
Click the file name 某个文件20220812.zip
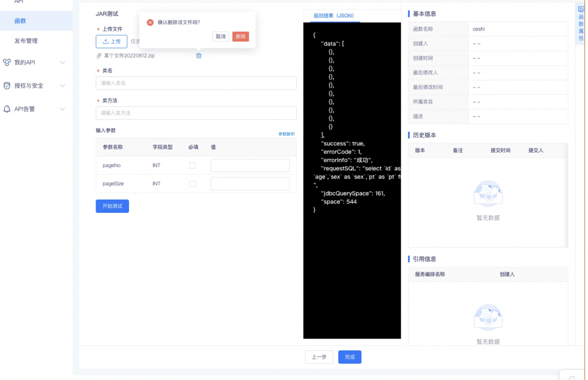click(129, 56)
